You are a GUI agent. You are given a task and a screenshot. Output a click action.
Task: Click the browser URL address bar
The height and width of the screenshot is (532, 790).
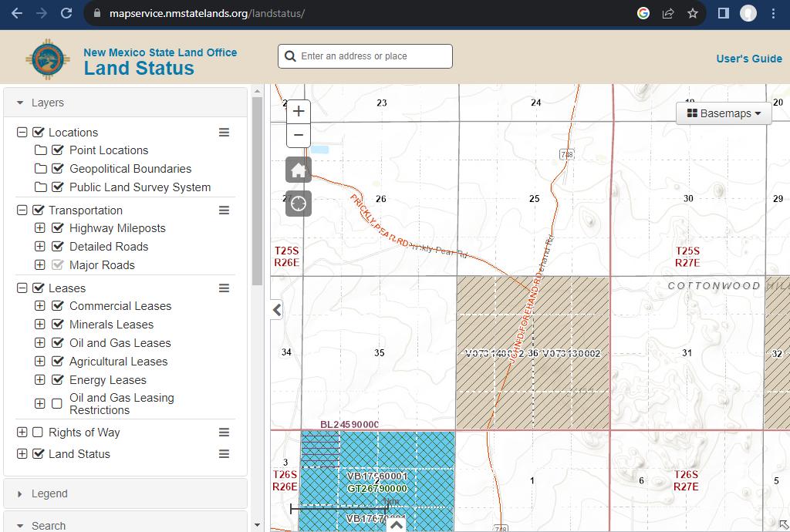tap(353, 13)
